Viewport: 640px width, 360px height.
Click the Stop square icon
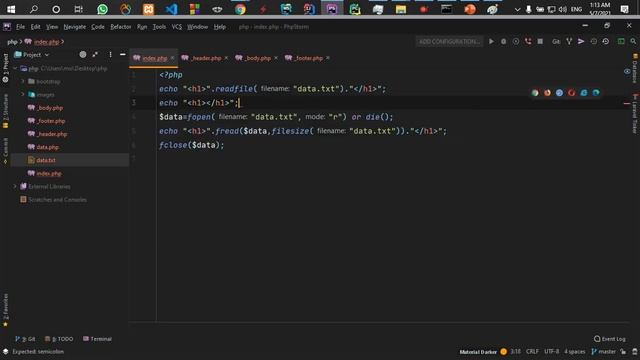[540, 42]
